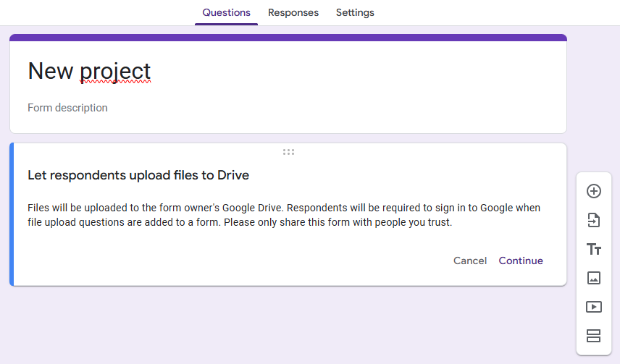Add a title and description block
Screen dimensions: 620x364
[x=593, y=249]
